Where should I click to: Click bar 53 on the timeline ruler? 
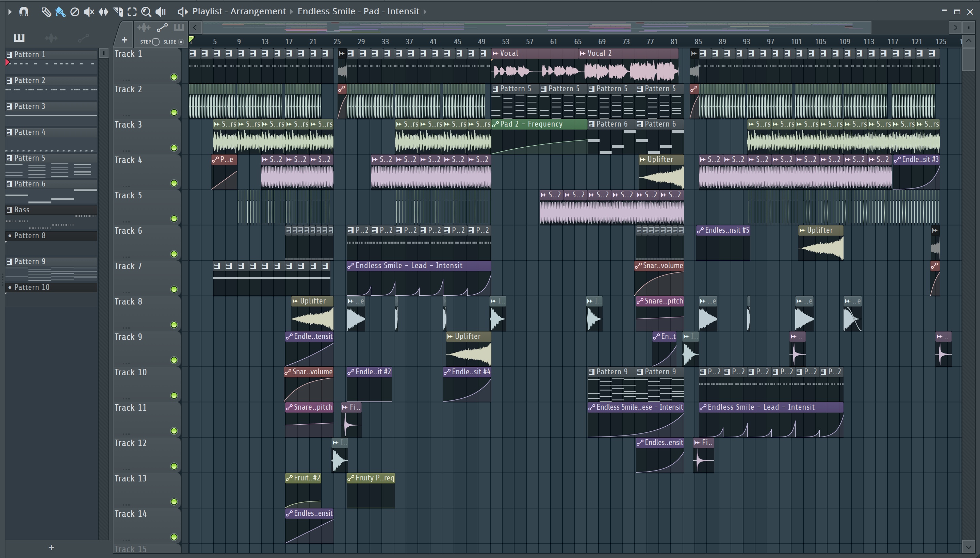point(506,42)
